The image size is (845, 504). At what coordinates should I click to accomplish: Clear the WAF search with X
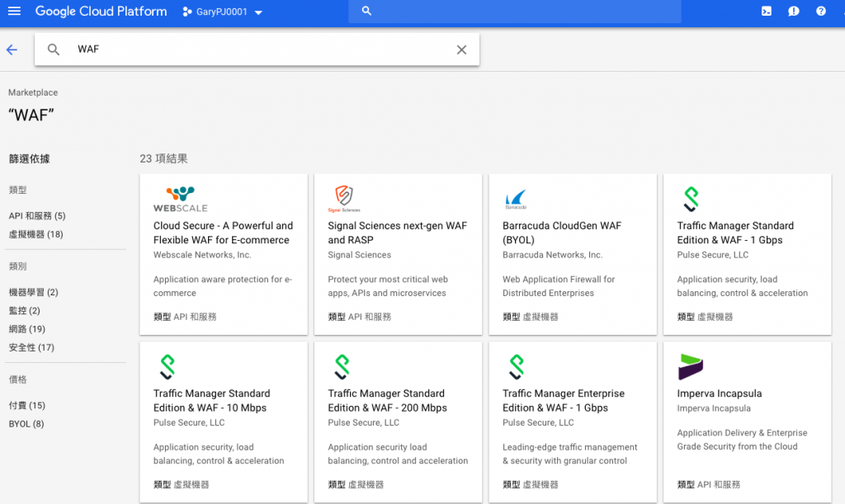click(461, 49)
